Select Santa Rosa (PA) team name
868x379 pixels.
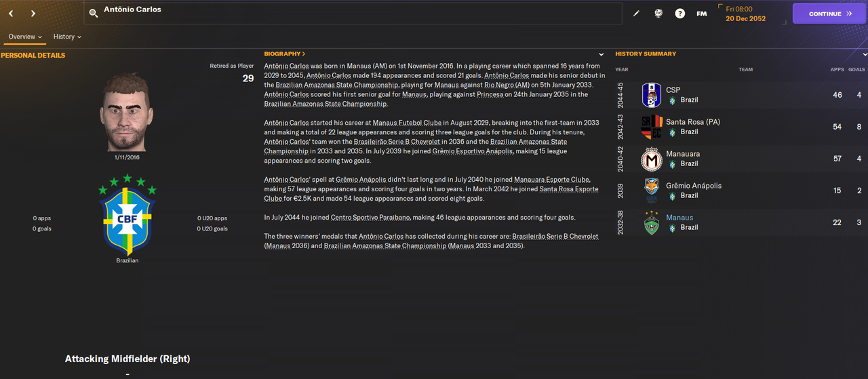tap(693, 122)
